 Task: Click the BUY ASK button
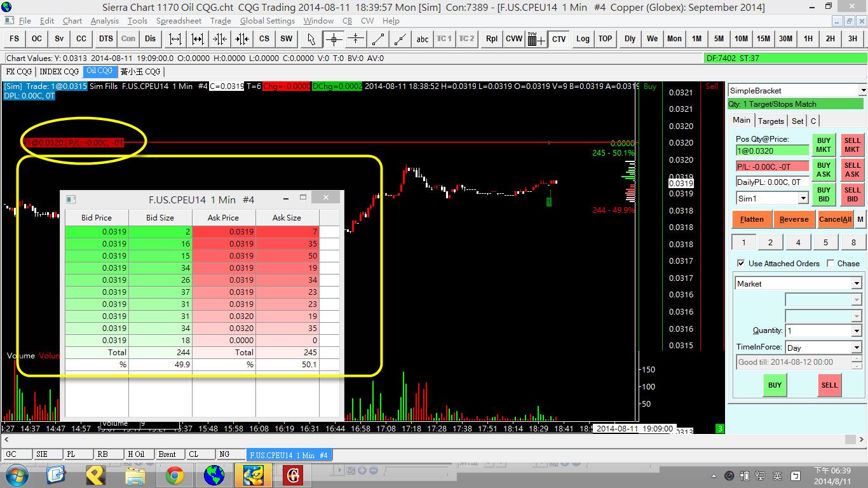coord(824,170)
